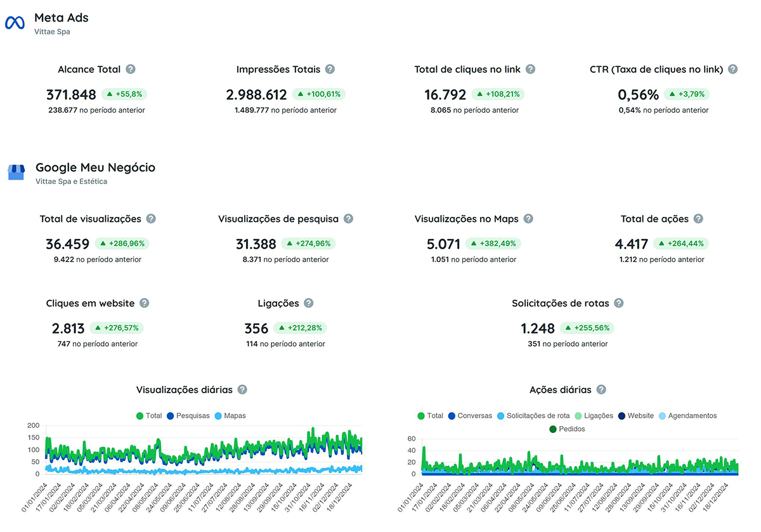Open help icon next to Ações diárias
The image size is (761, 532).
[x=601, y=389]
